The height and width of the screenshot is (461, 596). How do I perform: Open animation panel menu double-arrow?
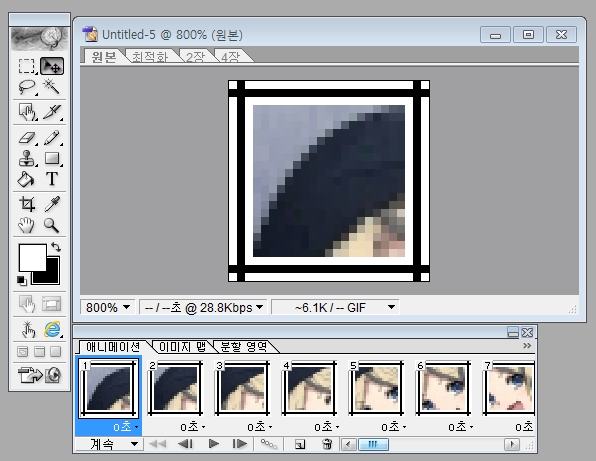[x=527, y=345]
